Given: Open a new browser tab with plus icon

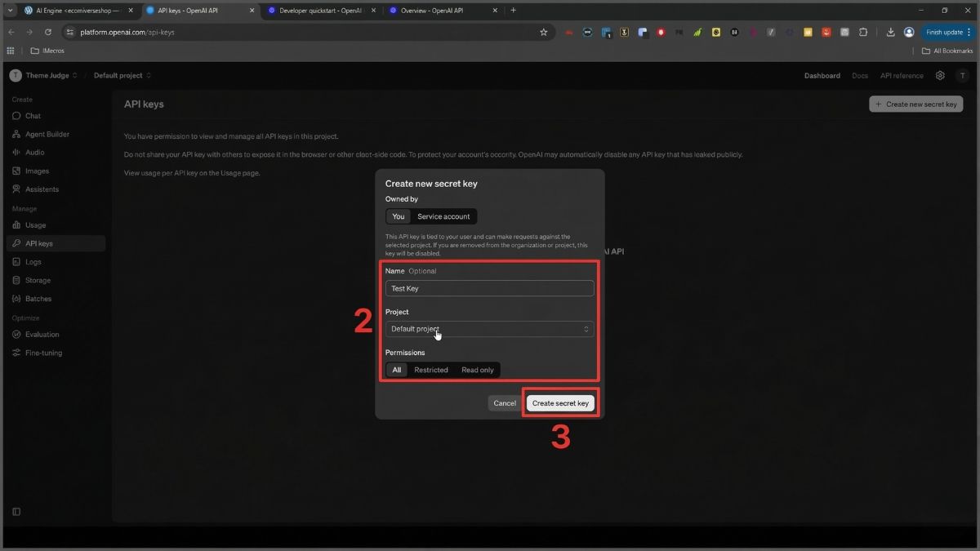Looking at the screenshot, I should (513, 11).
